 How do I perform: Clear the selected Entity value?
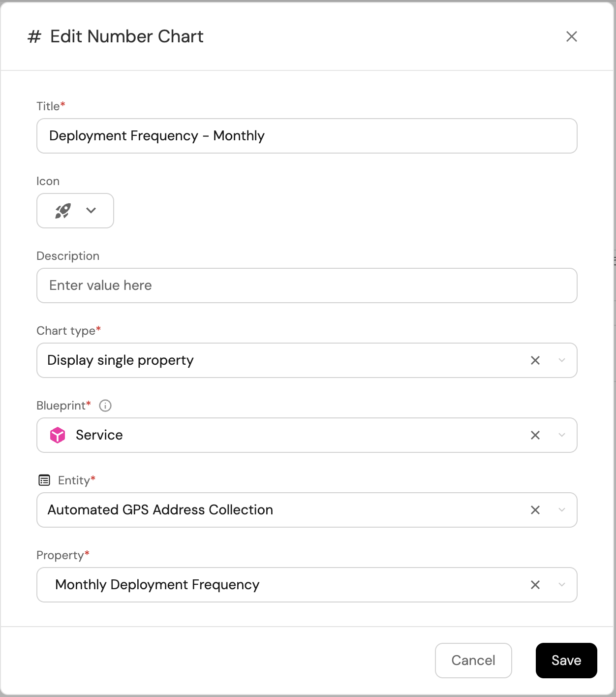pos(535,510)
